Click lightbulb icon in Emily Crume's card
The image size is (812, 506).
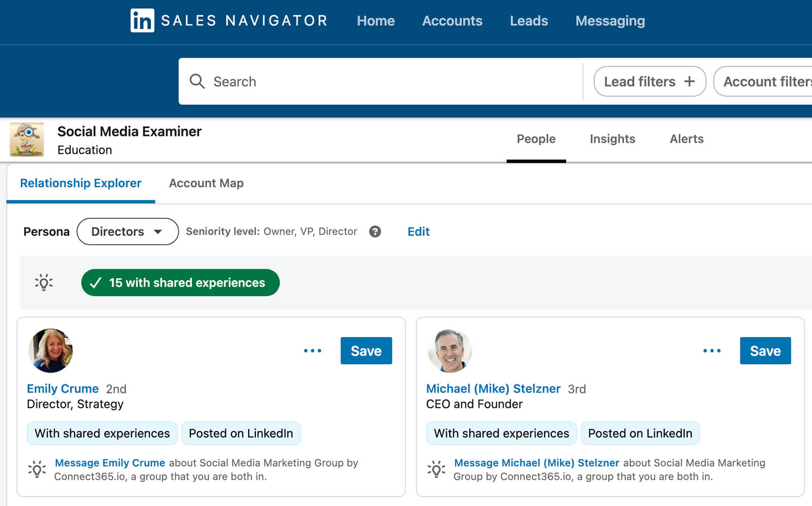tap(37, 469)
